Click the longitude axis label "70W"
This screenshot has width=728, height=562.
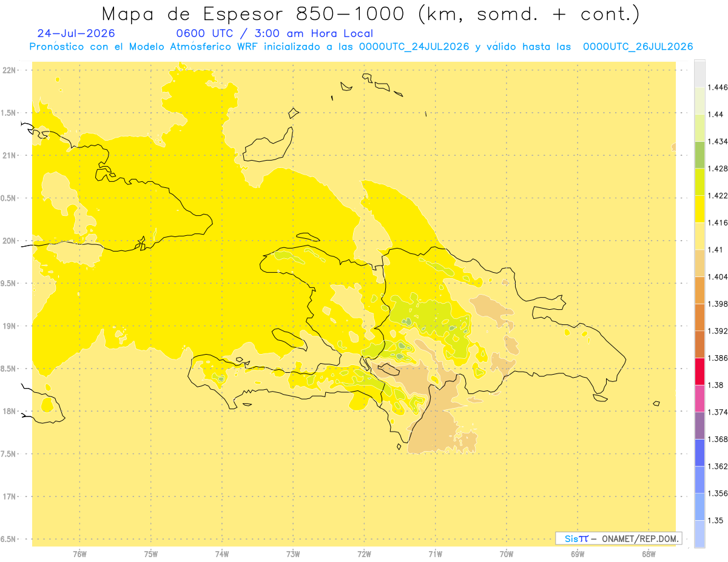pos(507,554)
